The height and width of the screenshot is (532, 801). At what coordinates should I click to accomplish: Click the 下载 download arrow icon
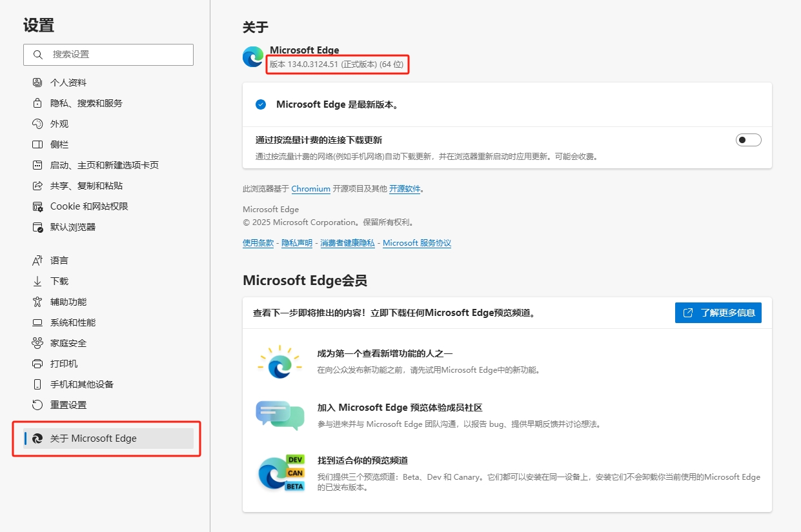click(x=37, y=281)
